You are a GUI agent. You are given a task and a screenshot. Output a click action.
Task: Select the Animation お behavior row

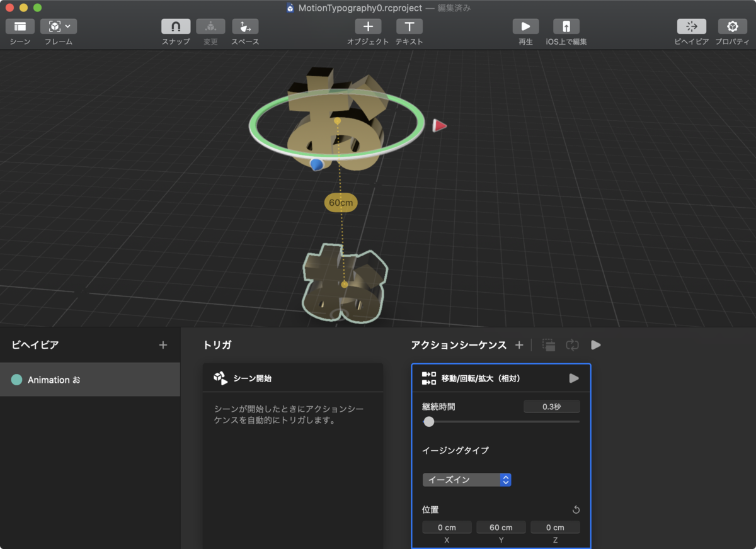point(90,380)
